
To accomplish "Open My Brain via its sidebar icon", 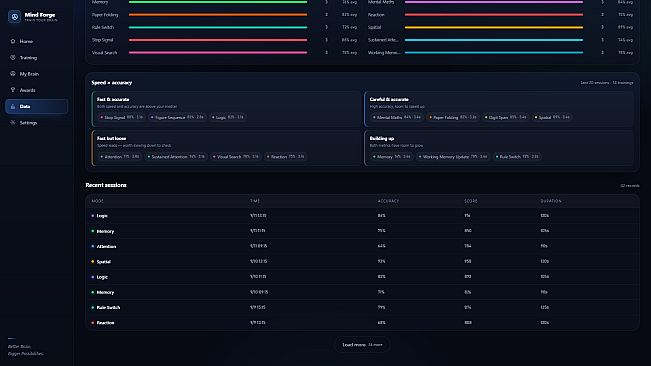I will pos(13,73).
